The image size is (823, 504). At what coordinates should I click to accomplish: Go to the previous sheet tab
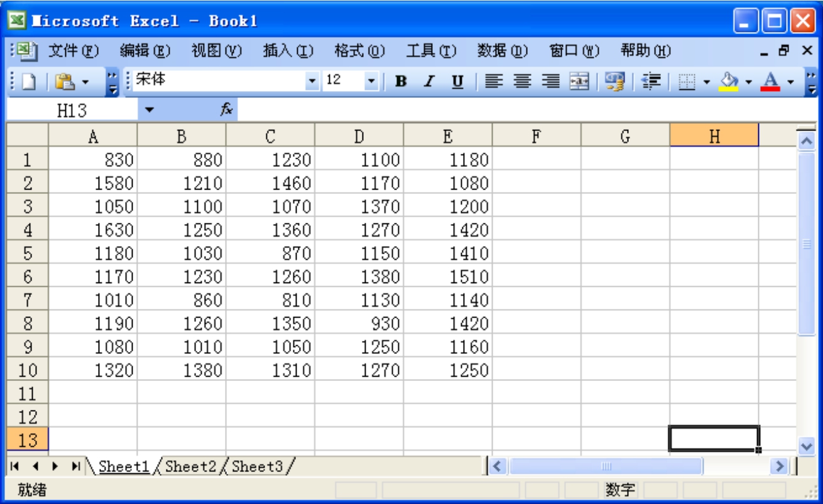point(35,466)
